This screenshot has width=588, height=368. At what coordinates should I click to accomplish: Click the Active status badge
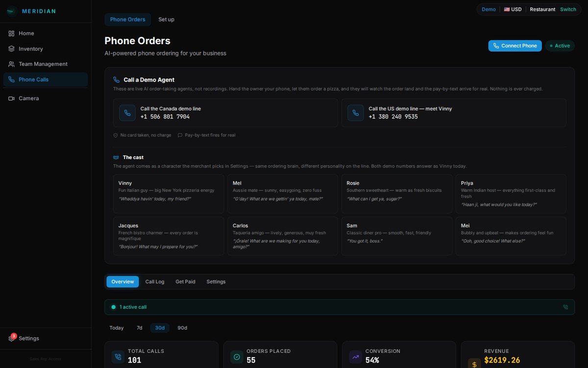[x=560, y=46]
